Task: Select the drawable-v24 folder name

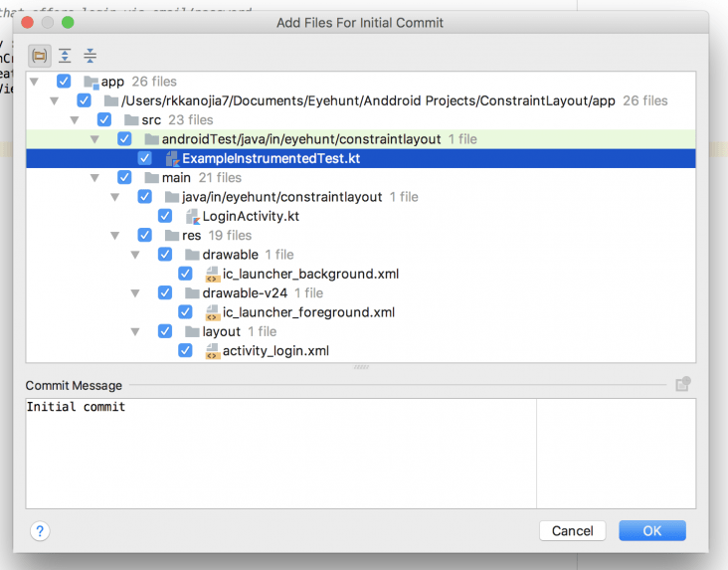Action: coord(245,293)
